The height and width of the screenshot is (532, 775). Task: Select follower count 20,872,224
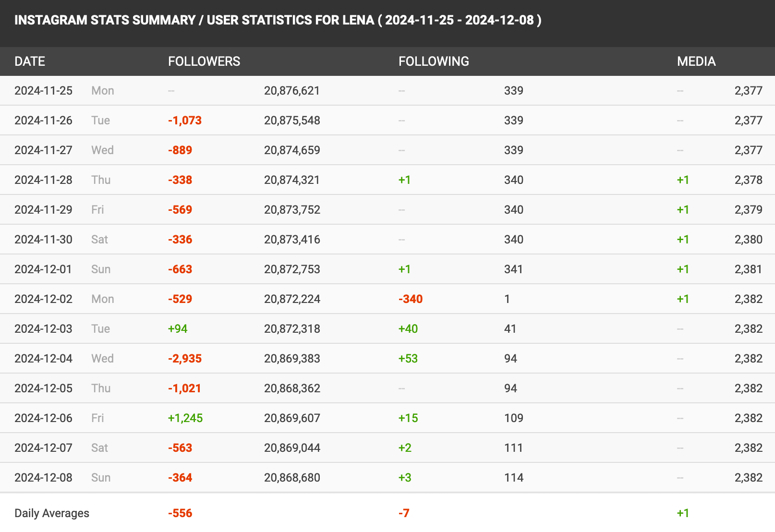(x=292, y=299)
